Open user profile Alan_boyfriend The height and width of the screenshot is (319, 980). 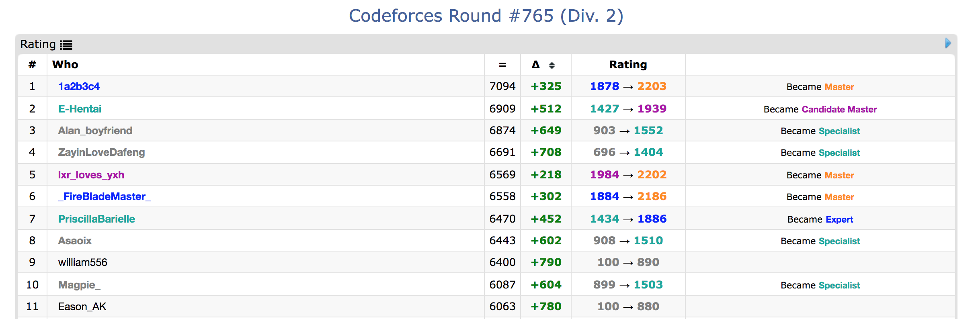point(95,131)
